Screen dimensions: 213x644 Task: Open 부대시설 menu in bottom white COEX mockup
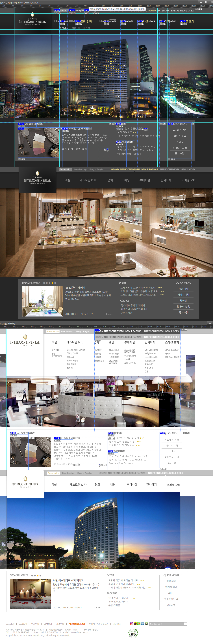[x=132, y=484]
